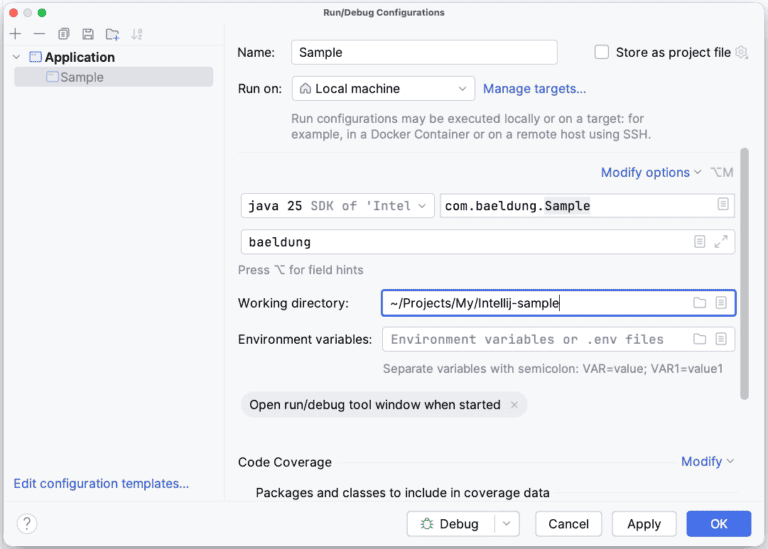The width and height of the screenshot is (768, 549).
Task: Click the Name input field
Action: click(424, 52)
